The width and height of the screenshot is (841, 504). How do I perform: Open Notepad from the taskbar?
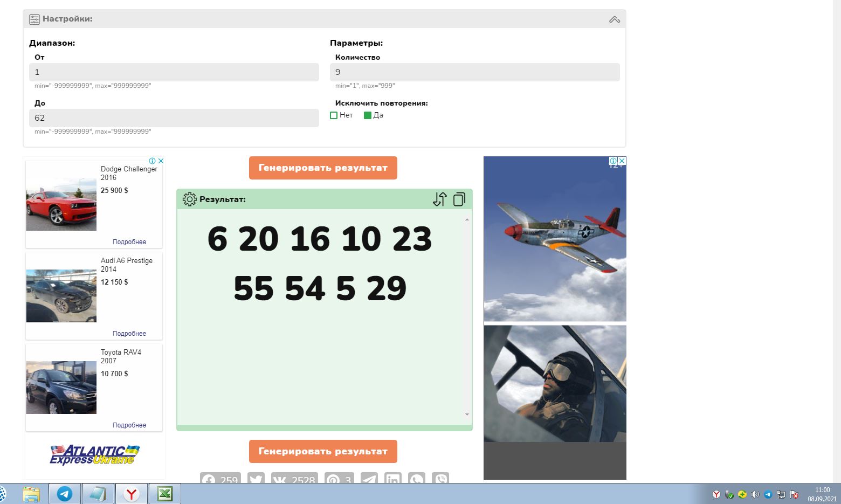coord(98,494)
